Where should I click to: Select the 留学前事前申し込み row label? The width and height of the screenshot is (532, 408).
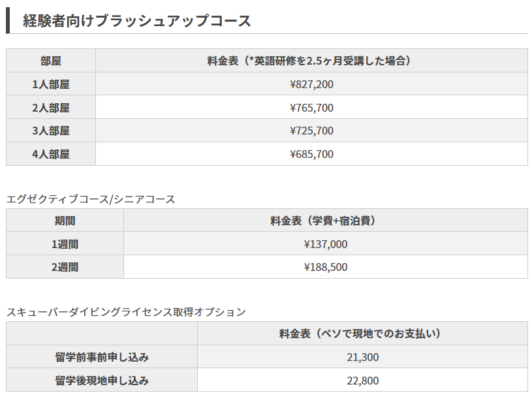[x=102, y=357]
